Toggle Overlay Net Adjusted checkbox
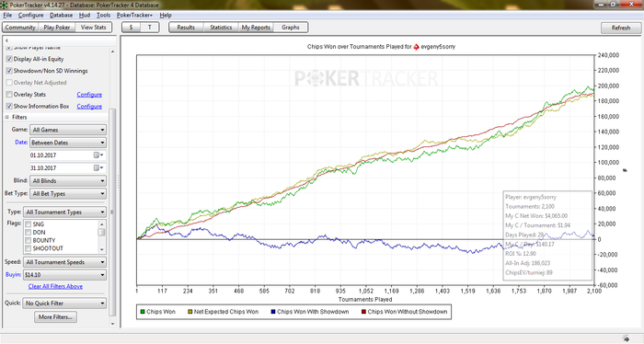The width and height of the screenshot is (644, 344). tap(9, 83)
